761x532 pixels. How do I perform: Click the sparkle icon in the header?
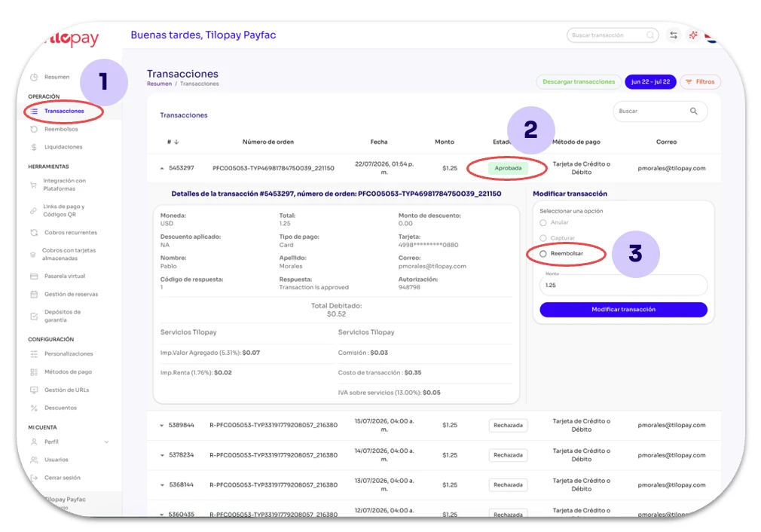pos(693,35)
